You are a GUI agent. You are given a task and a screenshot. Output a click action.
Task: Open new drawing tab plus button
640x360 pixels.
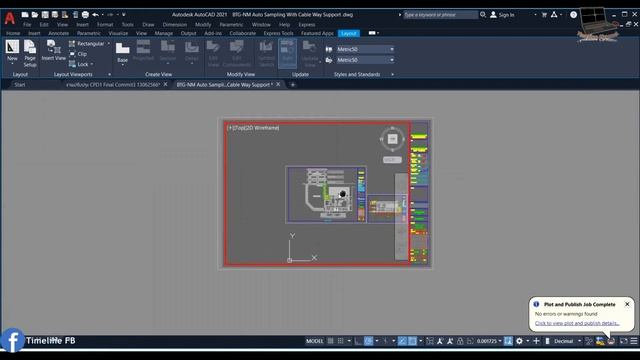pos(293,84)
